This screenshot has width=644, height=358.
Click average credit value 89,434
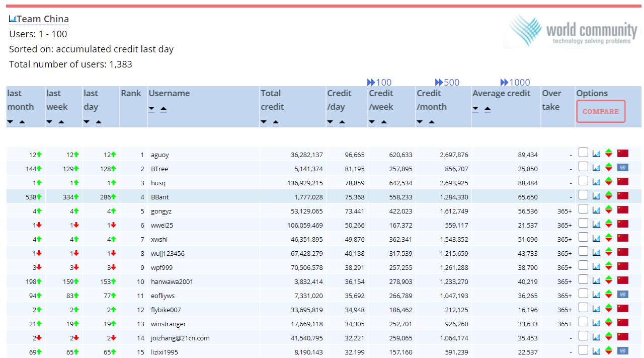[x=528, y=155]
